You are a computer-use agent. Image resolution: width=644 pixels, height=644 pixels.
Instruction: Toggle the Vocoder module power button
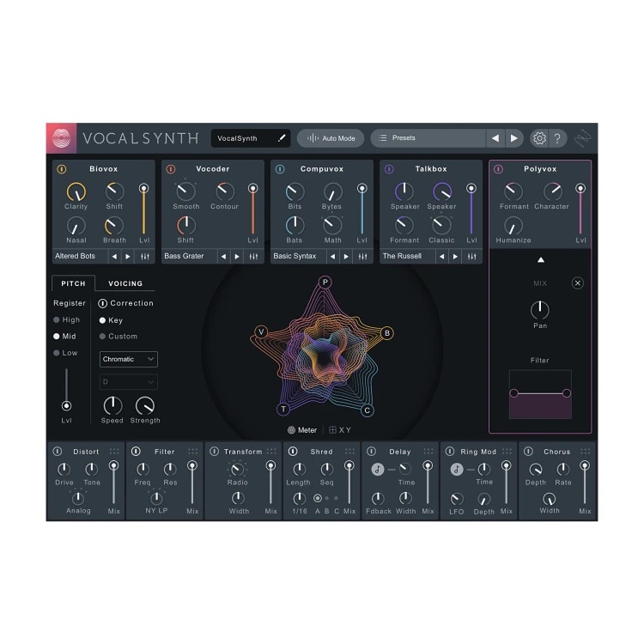pyautogui.click(x=171, y=169)
